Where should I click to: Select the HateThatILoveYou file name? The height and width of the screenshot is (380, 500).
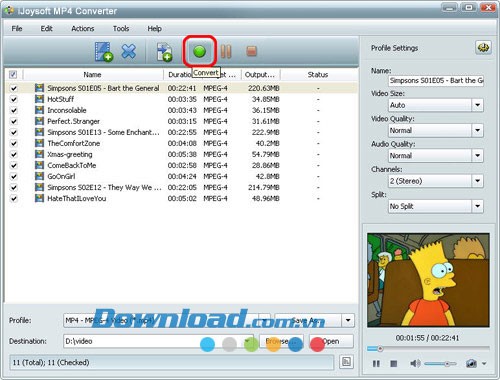coord(77,198)
